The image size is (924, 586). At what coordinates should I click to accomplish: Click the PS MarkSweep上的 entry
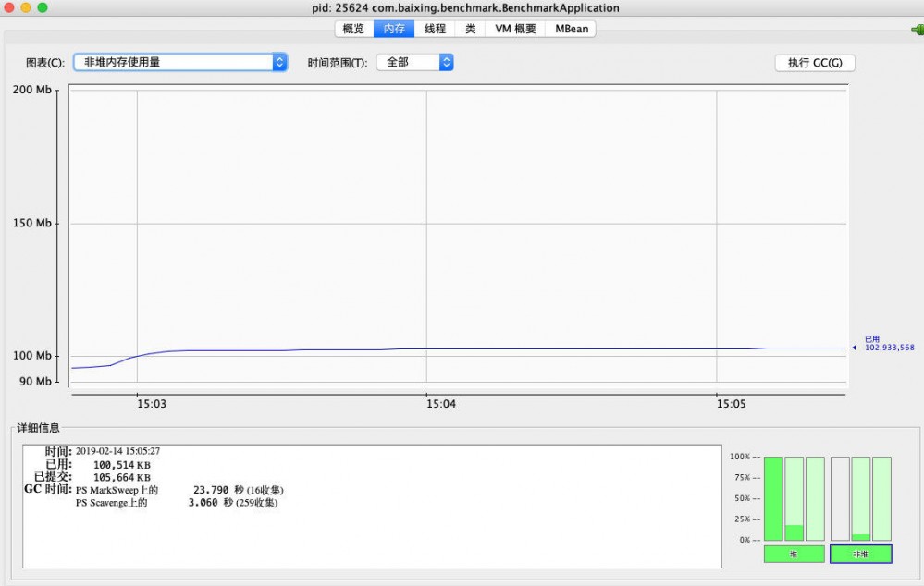117,490
